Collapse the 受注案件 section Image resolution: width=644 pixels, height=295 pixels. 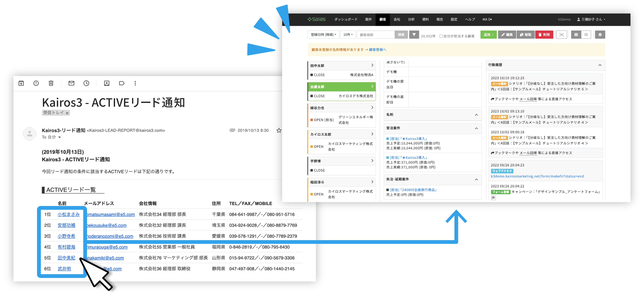tap(476, 128)
